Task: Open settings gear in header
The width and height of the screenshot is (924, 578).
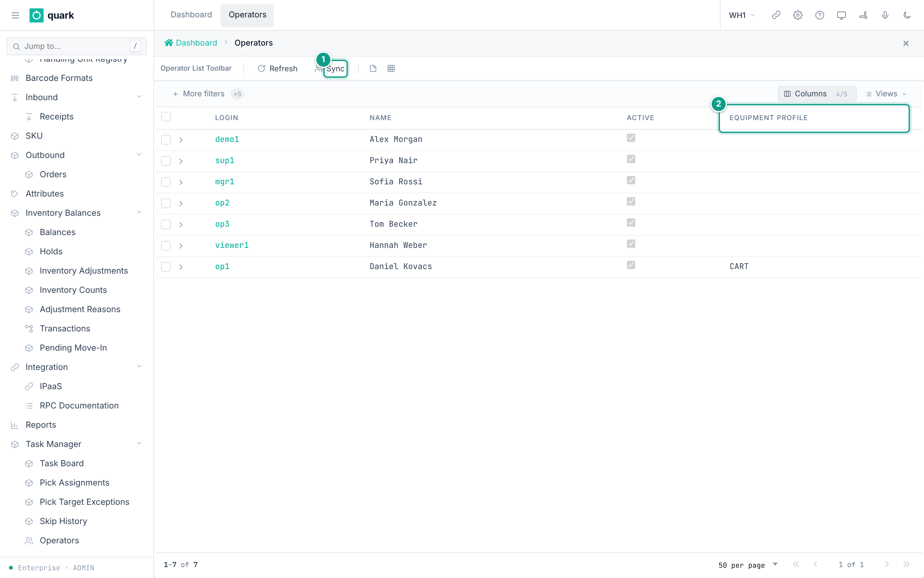Action: [x=798, y=15]
